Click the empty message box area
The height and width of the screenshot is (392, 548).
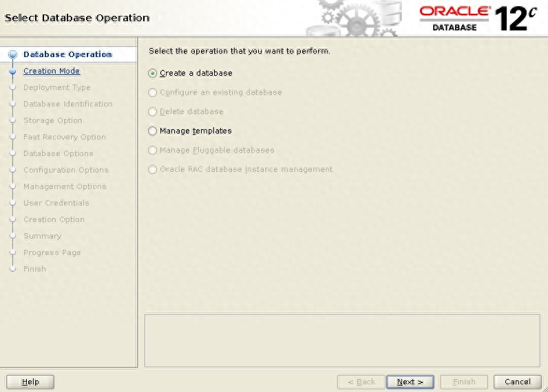[342, 340]
